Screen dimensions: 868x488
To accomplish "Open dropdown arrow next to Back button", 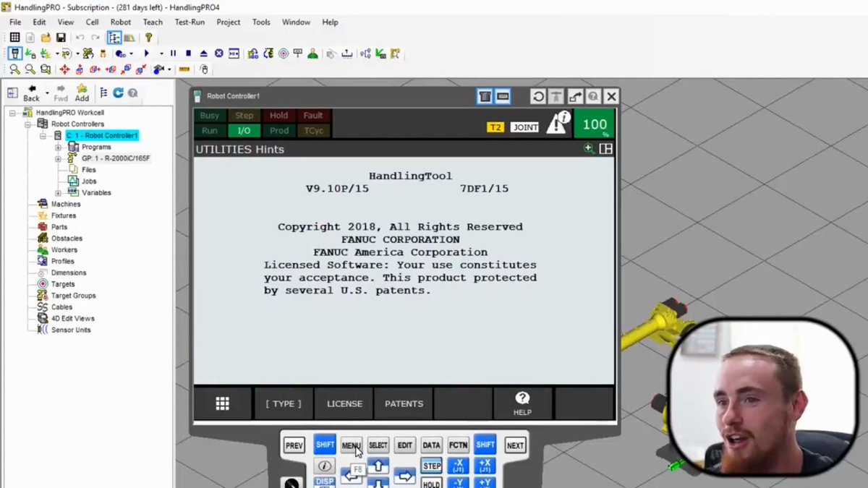I will pyautogui.click(x=47, y=93).
